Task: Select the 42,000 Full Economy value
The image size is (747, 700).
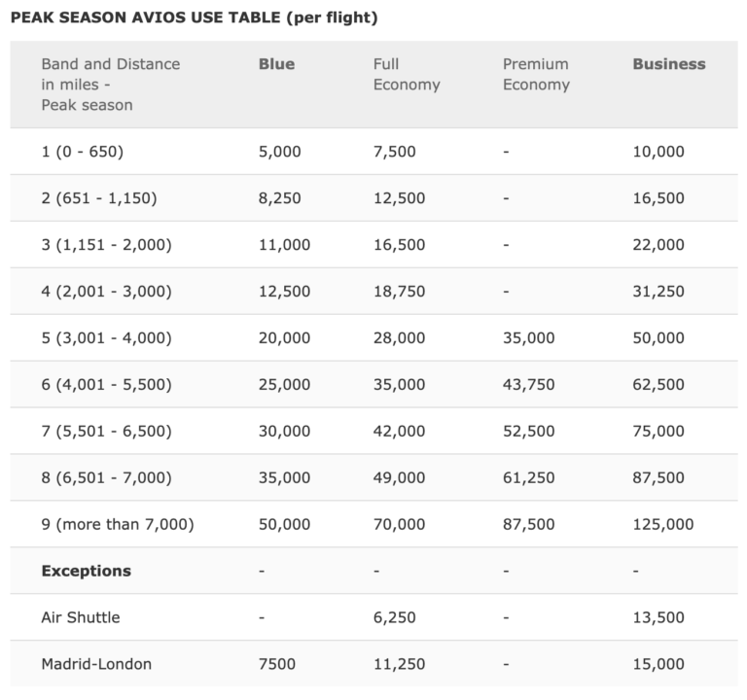Action: click(x=399, y=431)
